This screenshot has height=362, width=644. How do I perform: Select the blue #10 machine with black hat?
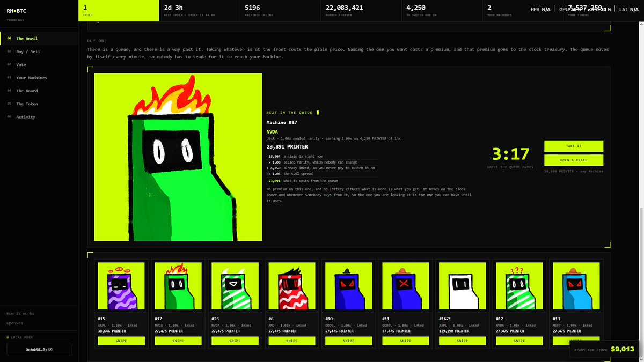point(348,286)
